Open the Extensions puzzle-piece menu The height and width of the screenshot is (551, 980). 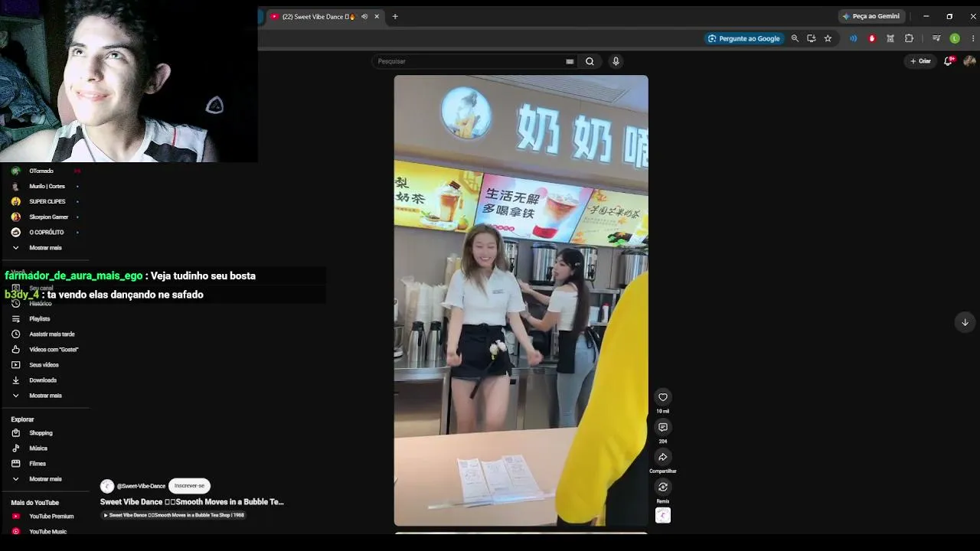(909, 38)
